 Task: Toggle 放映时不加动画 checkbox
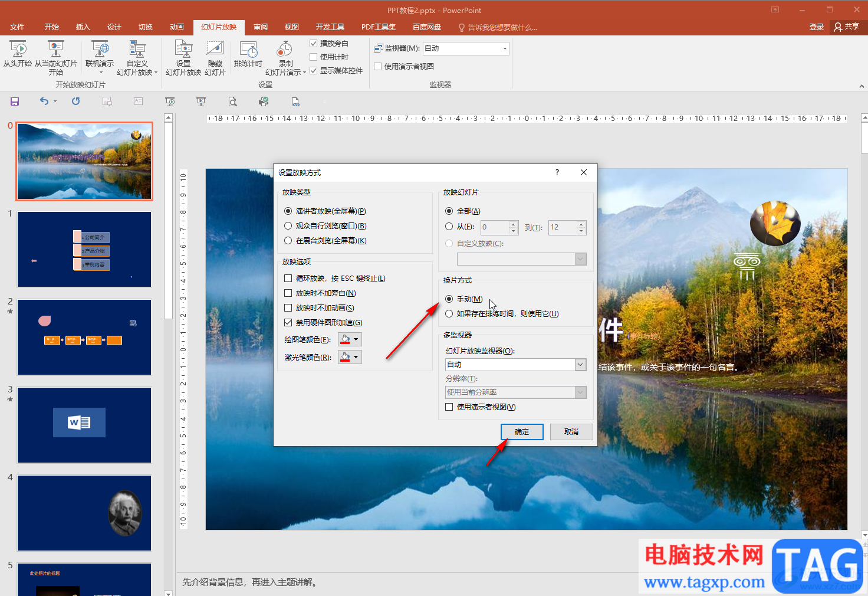(288, 308)
